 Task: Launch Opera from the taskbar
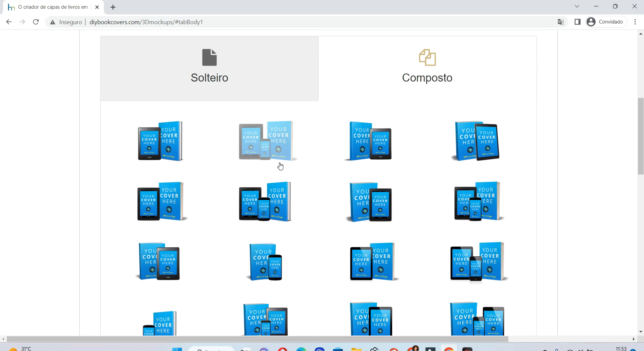(x=282, y=349)
